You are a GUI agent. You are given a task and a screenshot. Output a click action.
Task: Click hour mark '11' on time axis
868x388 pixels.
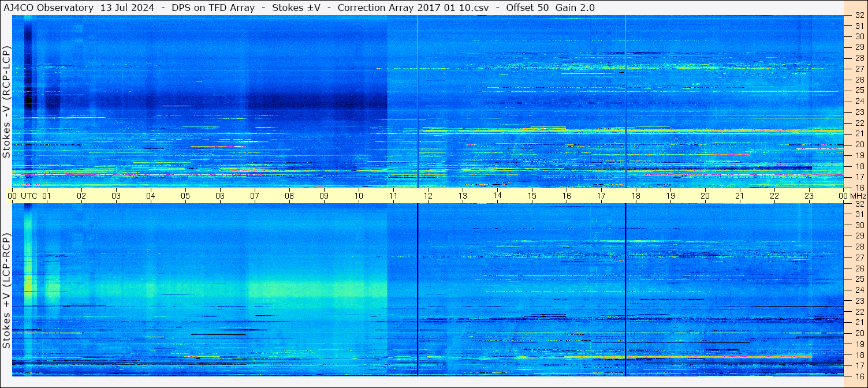(393, 196)
